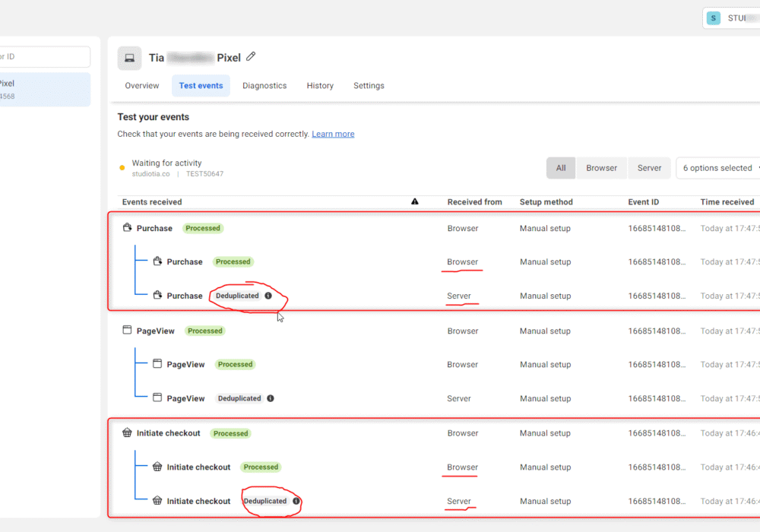The width and height of the screenshot is (760, 532).
Task: Click window icon of PageView Browser child row
Action: click(x=157, y=364)
